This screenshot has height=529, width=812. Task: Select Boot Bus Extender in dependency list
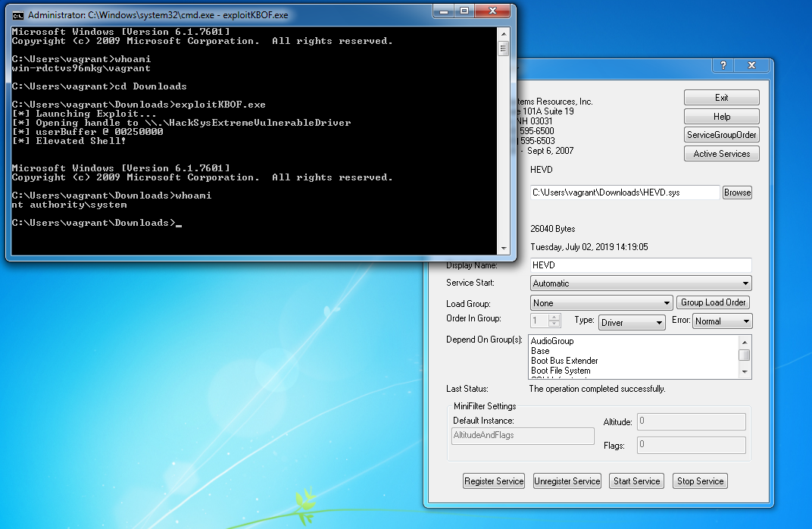[564, 361]
